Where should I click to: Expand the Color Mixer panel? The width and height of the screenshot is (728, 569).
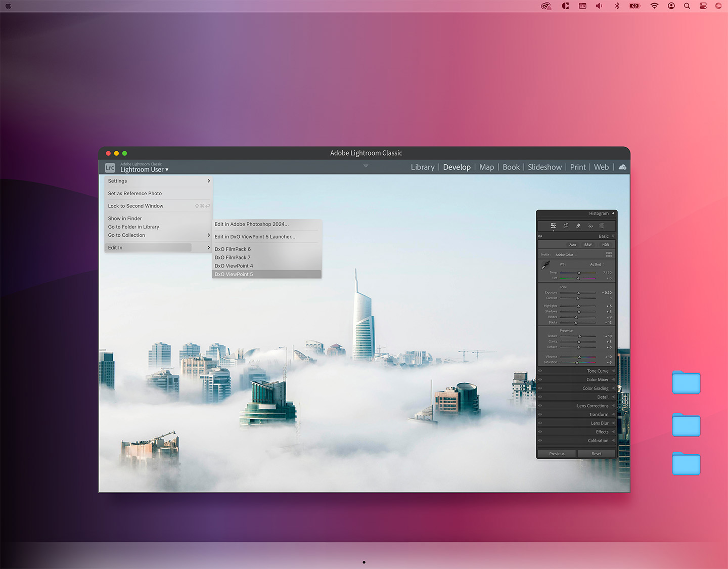pyautogui.click(x=598, y=379)
